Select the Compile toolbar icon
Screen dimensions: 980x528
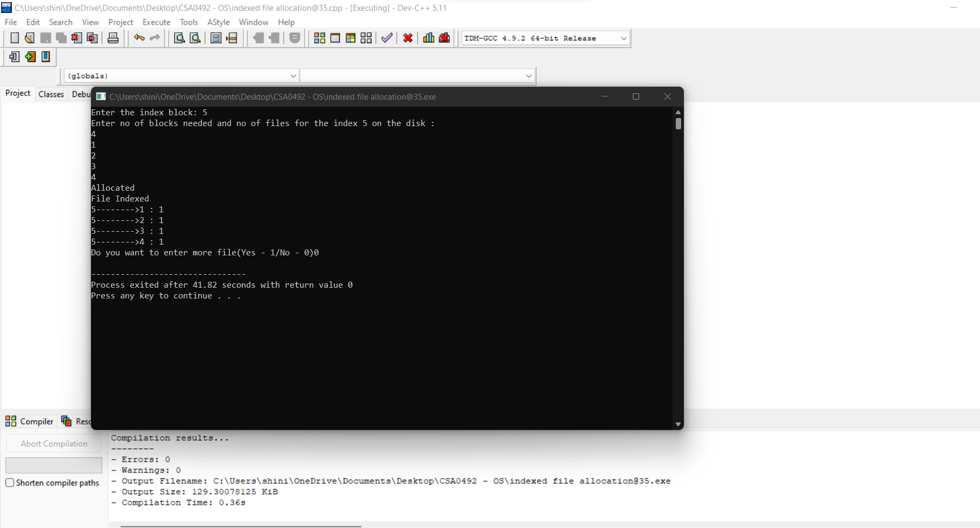coord(319,38)
